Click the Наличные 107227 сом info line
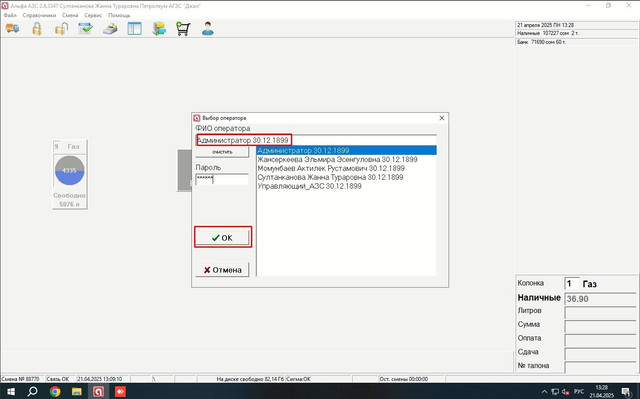 pyautogui.click(x=576, y=33)
